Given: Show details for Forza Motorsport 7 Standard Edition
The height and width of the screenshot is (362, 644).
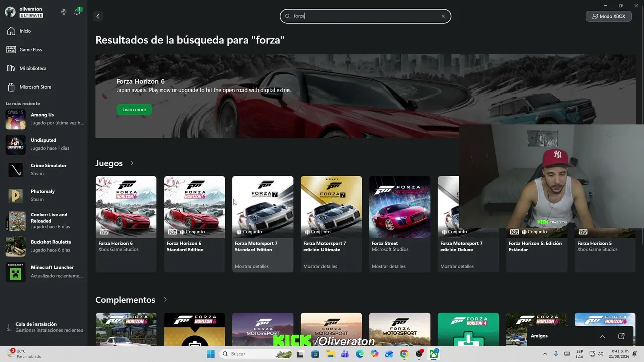Looking at the screenshot, I should (x=252, y=266).
